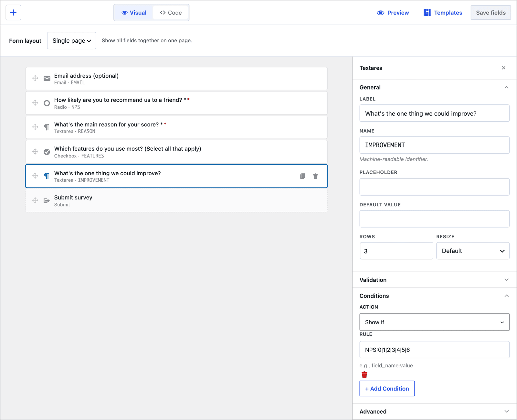Switch to the Visual tab
The image size is (517, 420).
click(134, 13)
